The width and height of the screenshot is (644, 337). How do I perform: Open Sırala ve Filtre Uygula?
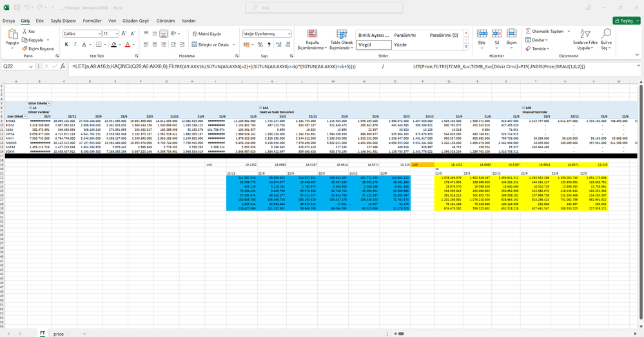(x=585, y=39)
